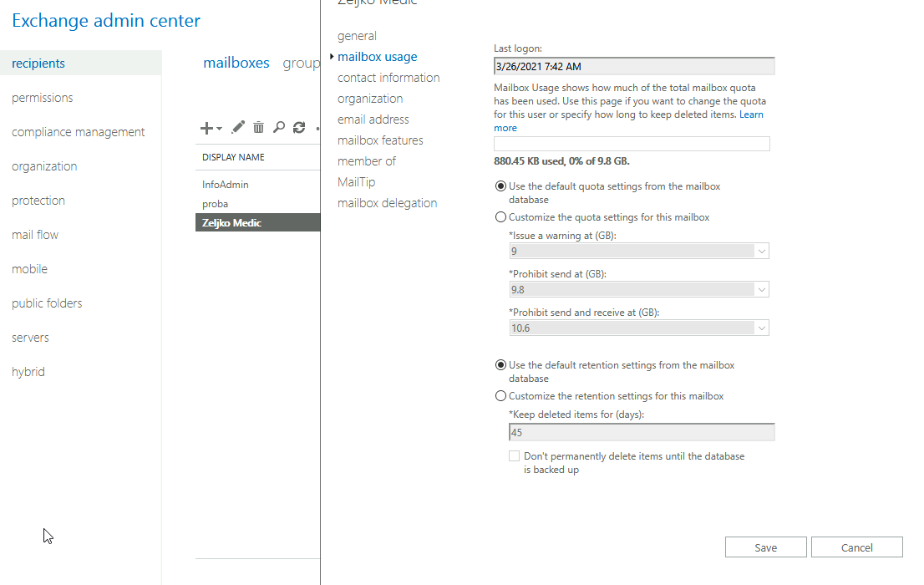Go to organization page in mailbox dialog
The height and width of the screenshot is (585, 924).
pos(370,99)
